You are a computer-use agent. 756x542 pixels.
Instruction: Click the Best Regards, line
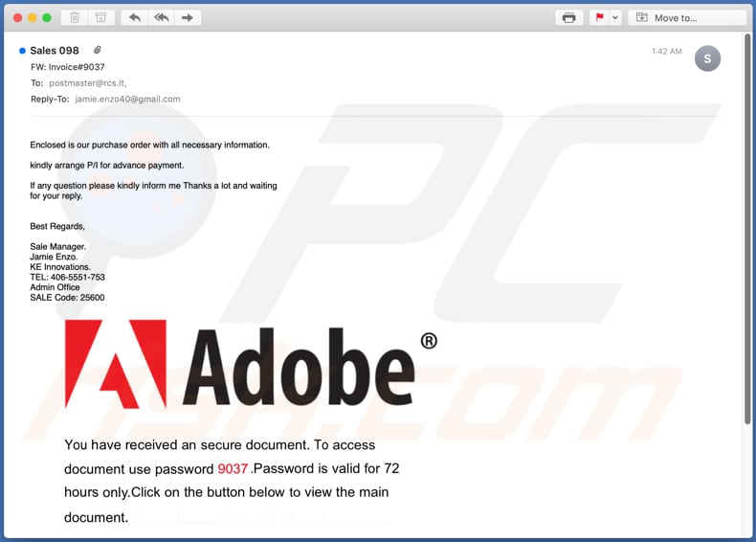click(x=57, y=226)
